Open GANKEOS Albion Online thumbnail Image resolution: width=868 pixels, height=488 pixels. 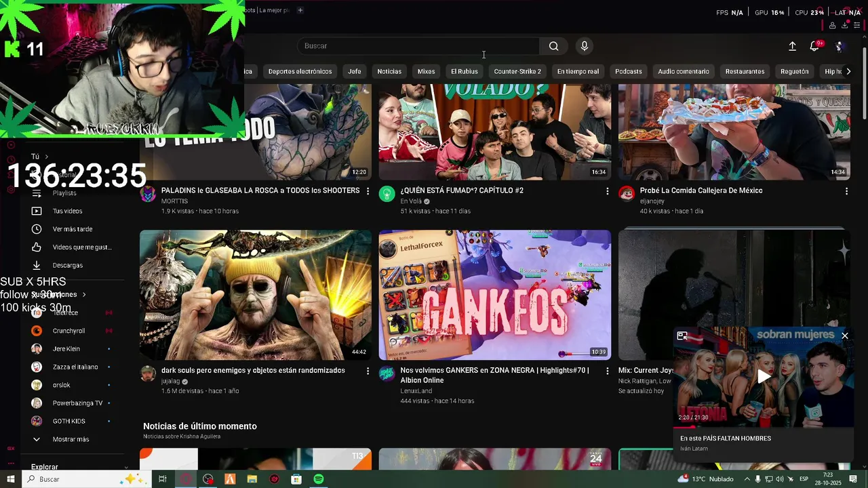495,295
